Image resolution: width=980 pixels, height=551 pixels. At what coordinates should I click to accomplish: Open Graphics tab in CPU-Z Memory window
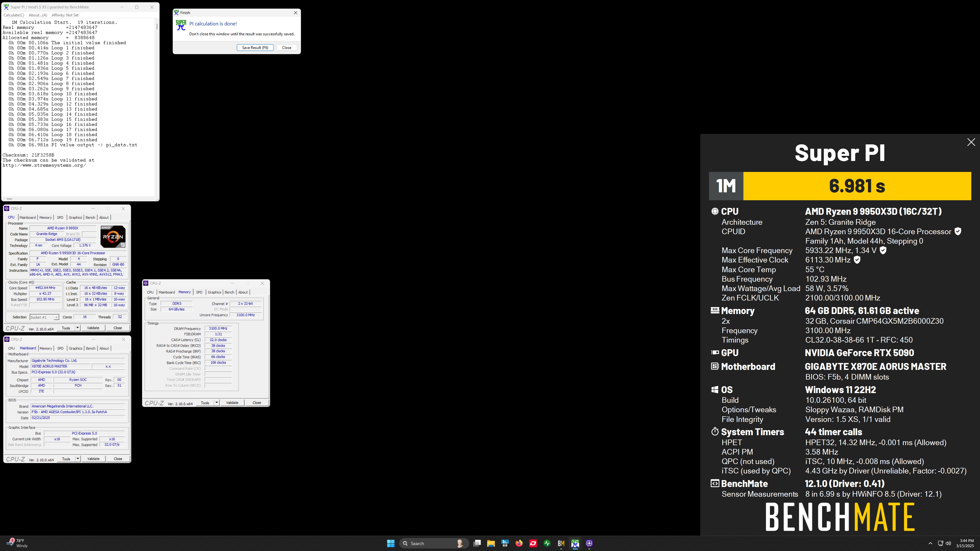[214, 292]
